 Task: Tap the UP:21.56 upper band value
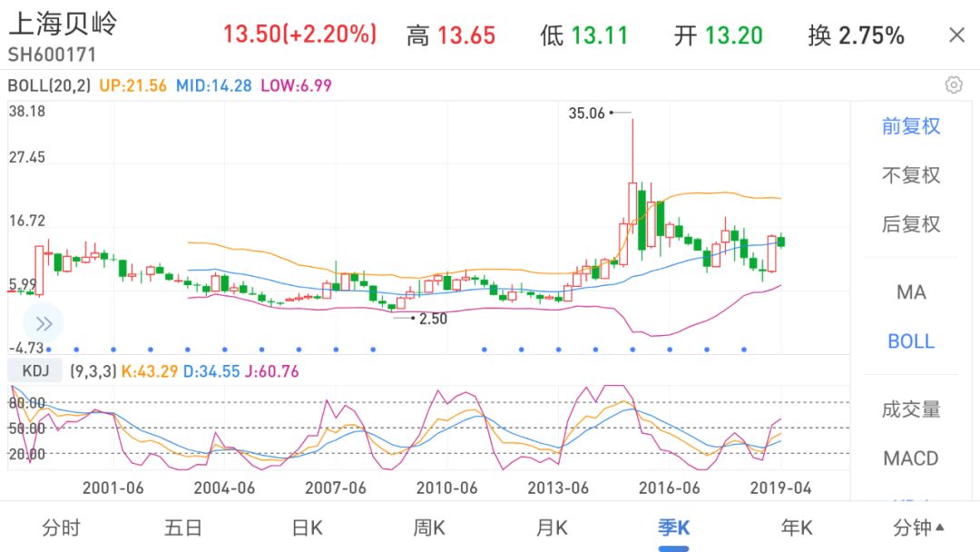click(x=133, y=85)
